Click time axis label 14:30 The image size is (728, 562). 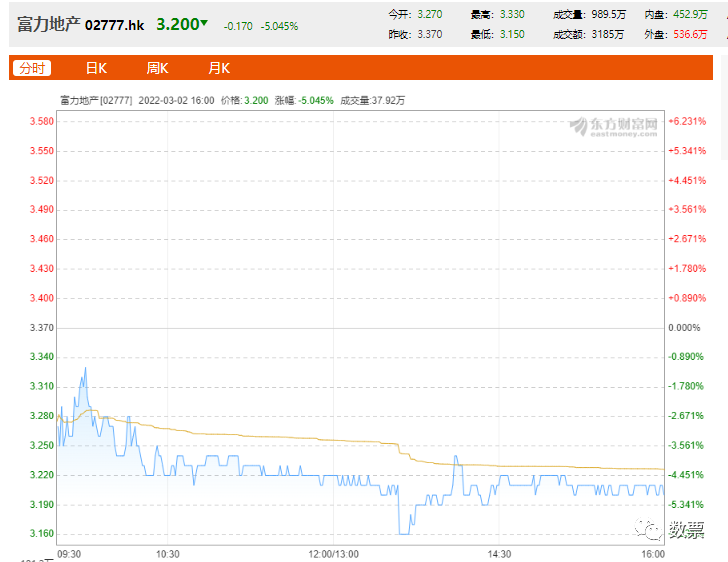point(499,554)
